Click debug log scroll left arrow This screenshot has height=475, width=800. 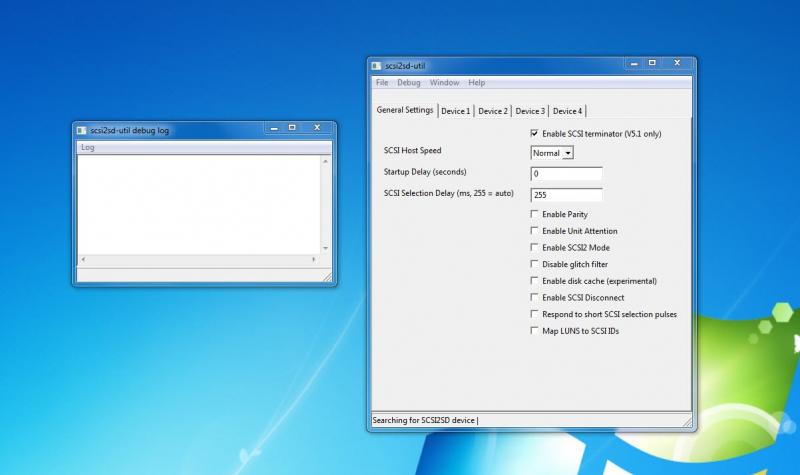pyautogui.click(x=83, y=259)
